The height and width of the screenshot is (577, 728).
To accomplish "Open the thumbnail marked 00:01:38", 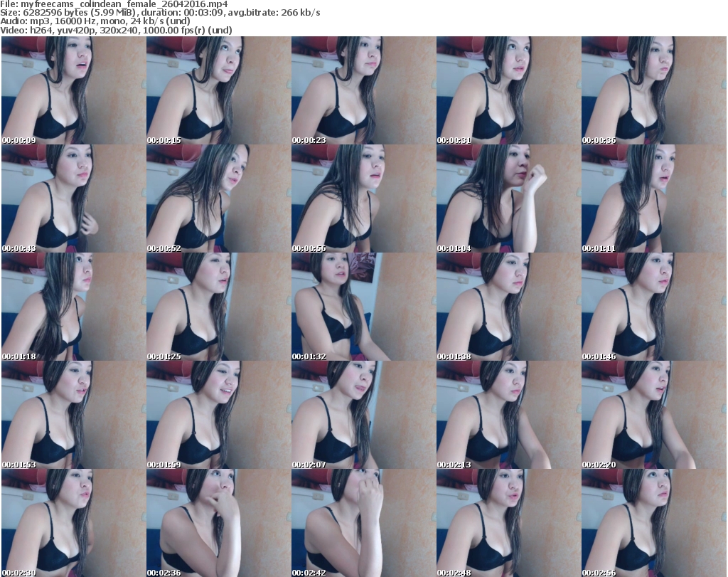I will point(508,307).
